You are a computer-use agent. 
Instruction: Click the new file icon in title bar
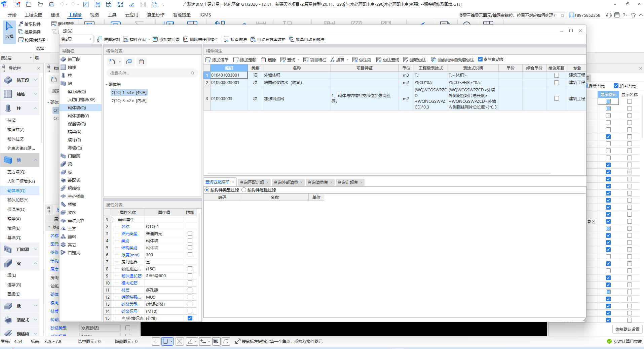click(x=29, y=4)
